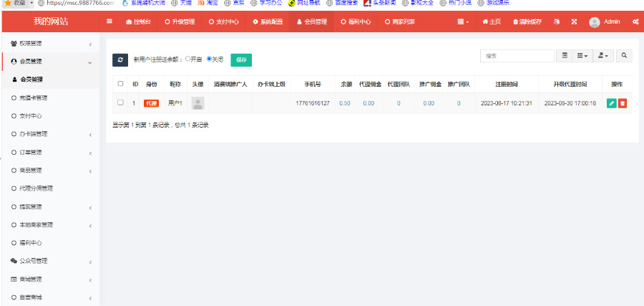
Task: Click the fullscreen expand icon in header
Action: tap(574, 21)
